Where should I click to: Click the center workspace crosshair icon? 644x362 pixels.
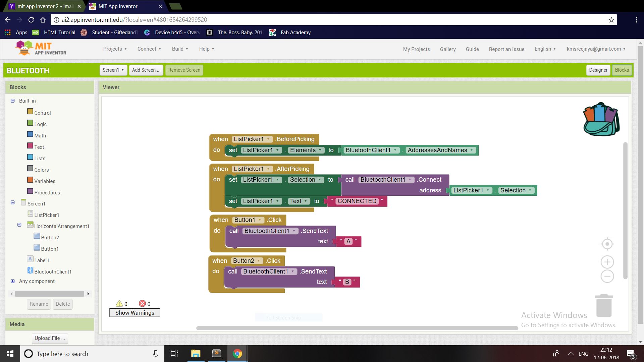[x=607, y=244]
